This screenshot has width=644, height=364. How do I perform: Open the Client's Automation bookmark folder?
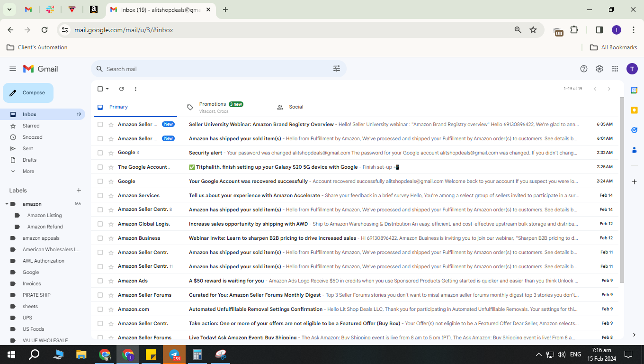coord(37,47)
